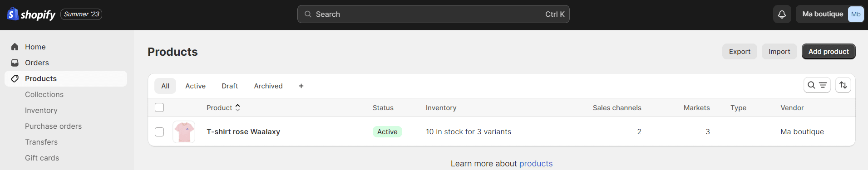Click the Add product button
868x170 pixels.
point(829,52)
